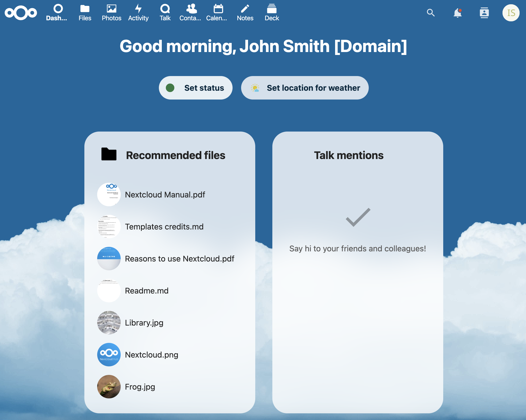
Task: Click the Nextcloud logo
Action: [x=21, y=13]
